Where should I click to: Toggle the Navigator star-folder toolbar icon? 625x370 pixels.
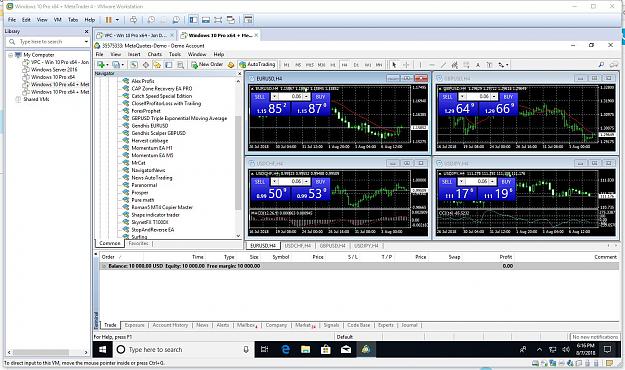pyautogui.click(x=157, y=65)
